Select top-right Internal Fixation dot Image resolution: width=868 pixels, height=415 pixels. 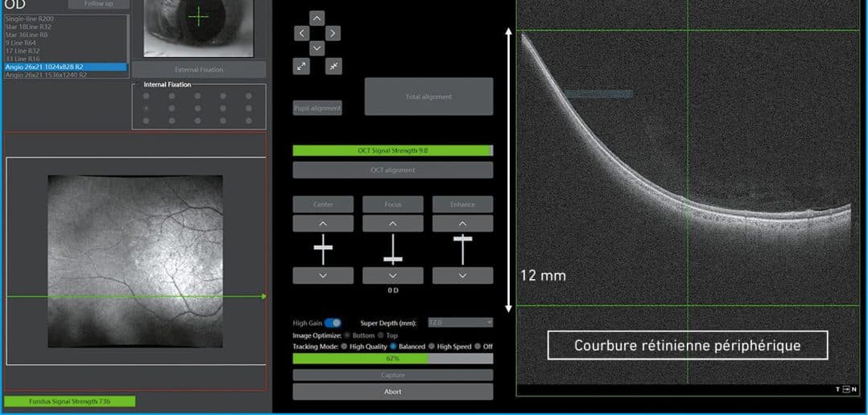pos(249,97)
